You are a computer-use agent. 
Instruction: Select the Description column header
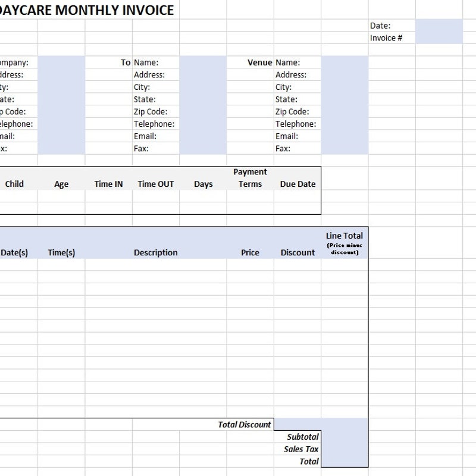[156, 252]
